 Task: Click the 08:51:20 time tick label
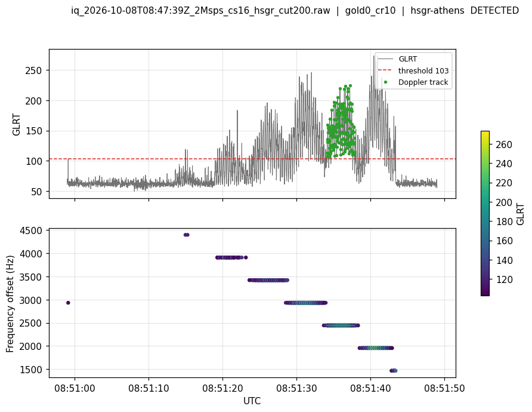(x=222, y=388)
